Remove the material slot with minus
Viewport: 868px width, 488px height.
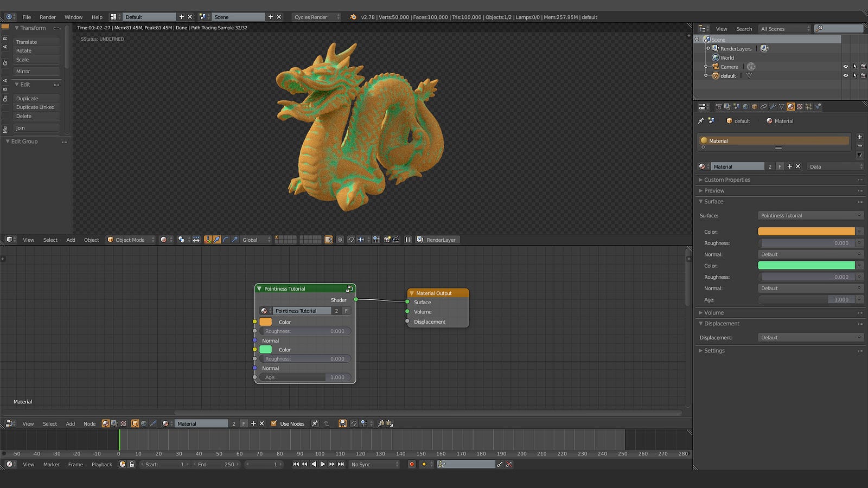click(859, 146)
